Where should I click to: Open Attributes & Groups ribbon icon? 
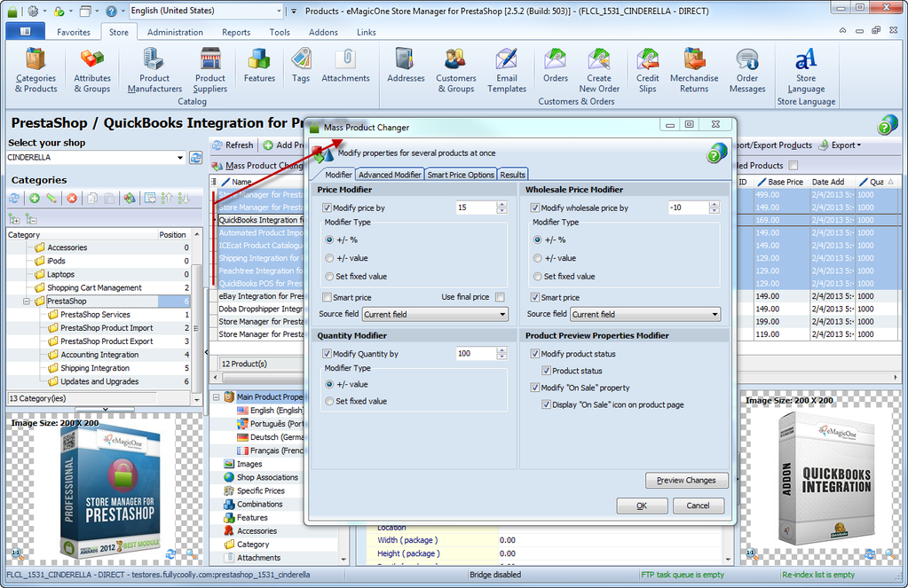pyautogui.click(x=92, y=71)
